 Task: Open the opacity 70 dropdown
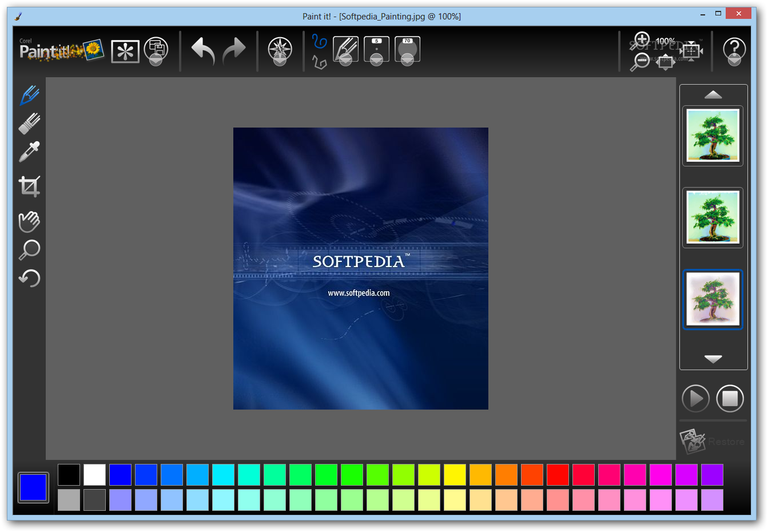click(x=407, y=51)
